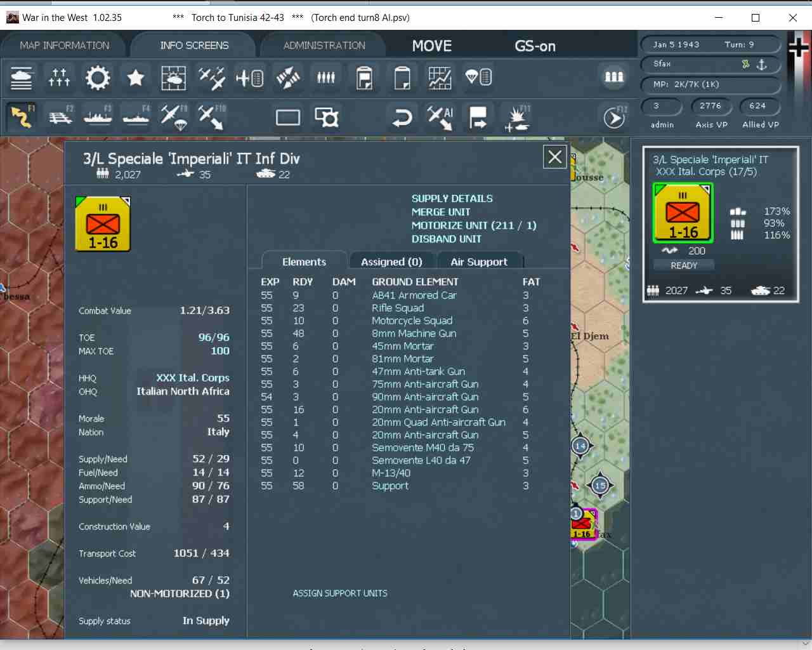The image size is (812, 650).
Task: Open the air unit list icon
Action: tap(250, 77)
